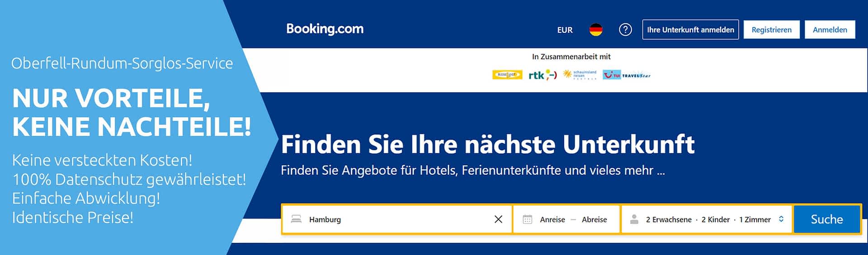Click the German flag language icon

pyautogui.click(x=596, y=30)
